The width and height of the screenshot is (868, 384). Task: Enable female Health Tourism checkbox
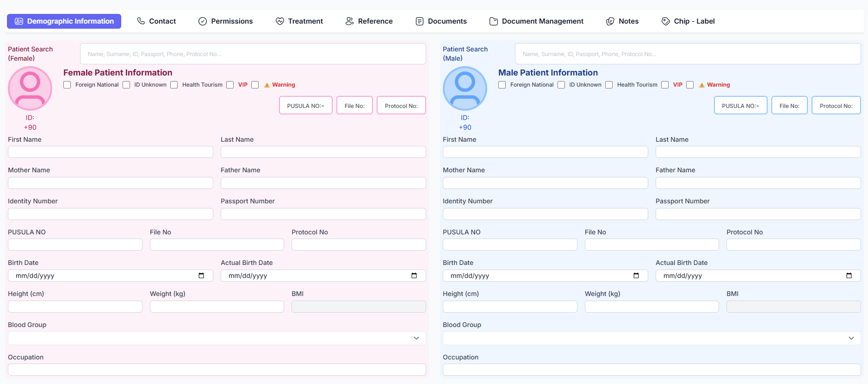tap(174, 85)
